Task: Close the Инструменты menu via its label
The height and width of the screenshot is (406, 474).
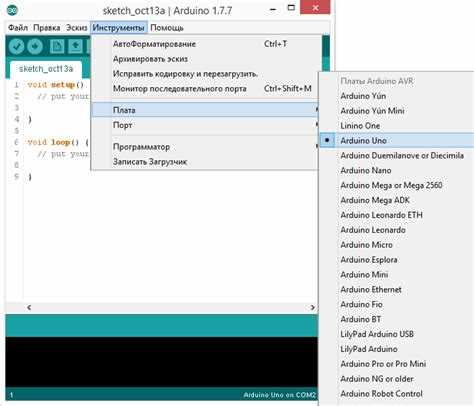Action: (x=118, y=28)
